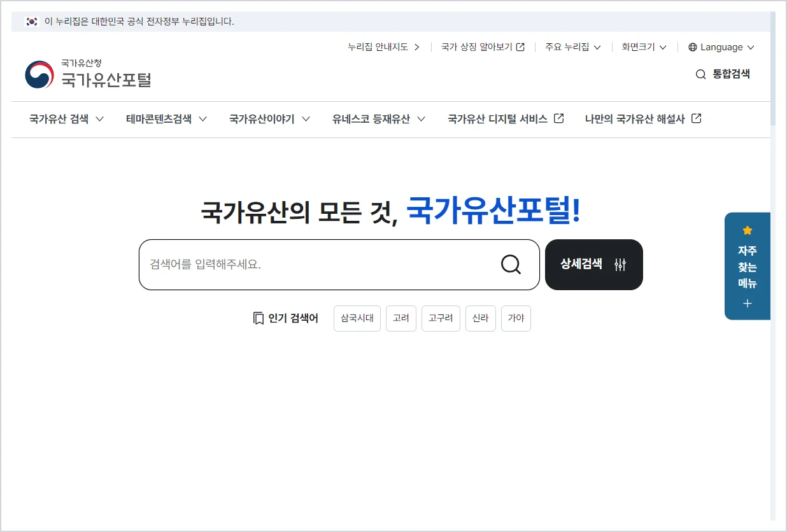Select popular keyword 삼국시대
Viewport: 787px width, 532px height.
(x=357, y=318)
